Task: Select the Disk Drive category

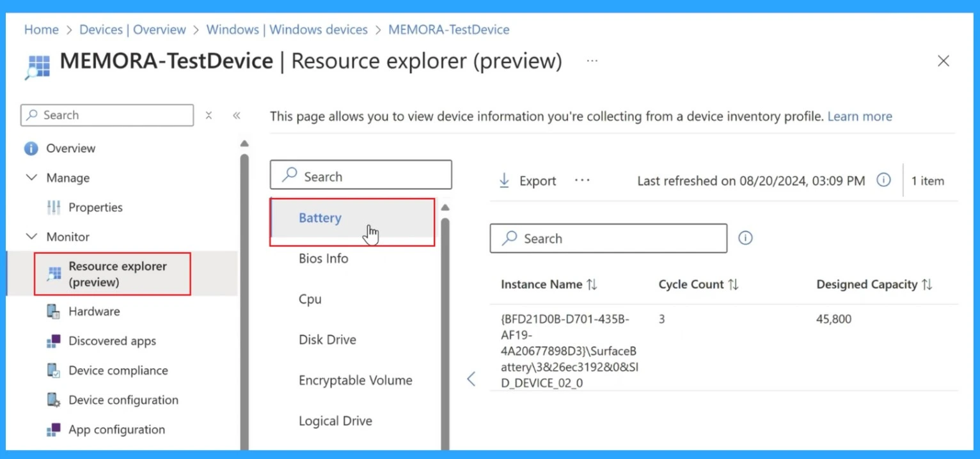Action: point(328,339)
